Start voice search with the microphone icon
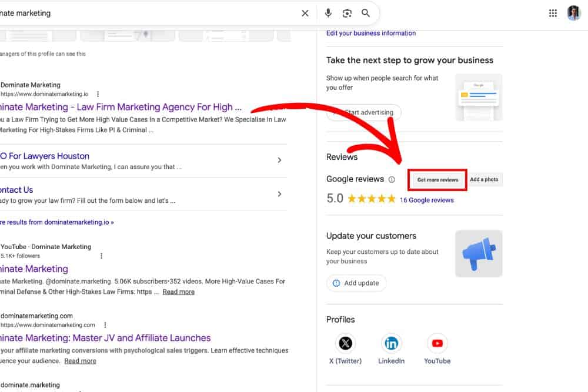The image size is (588, 392). [x=328, y=13]
